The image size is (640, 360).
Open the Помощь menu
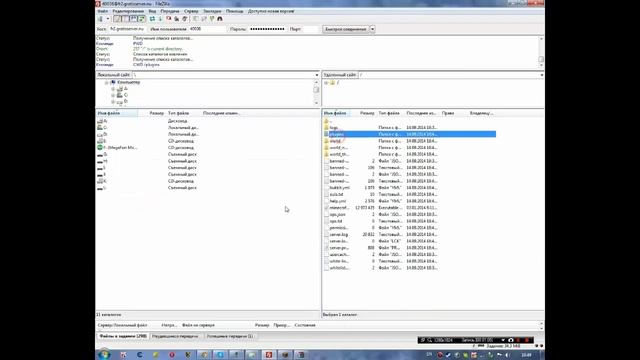click(235, 11)
